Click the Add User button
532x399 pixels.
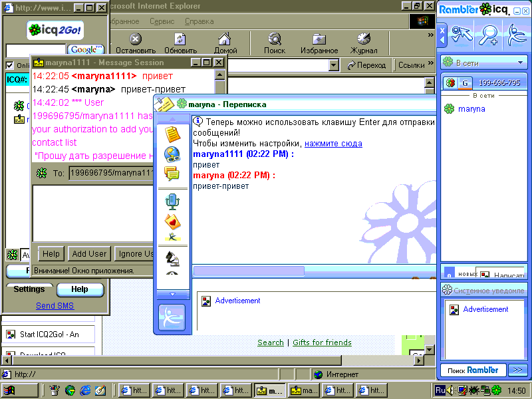coord(89,254)
